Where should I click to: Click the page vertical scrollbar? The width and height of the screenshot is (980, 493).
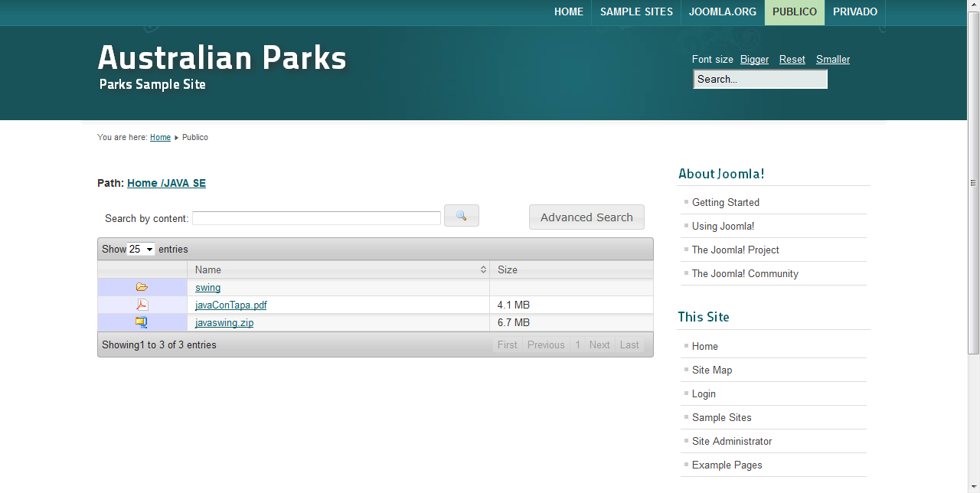[973, 183]
